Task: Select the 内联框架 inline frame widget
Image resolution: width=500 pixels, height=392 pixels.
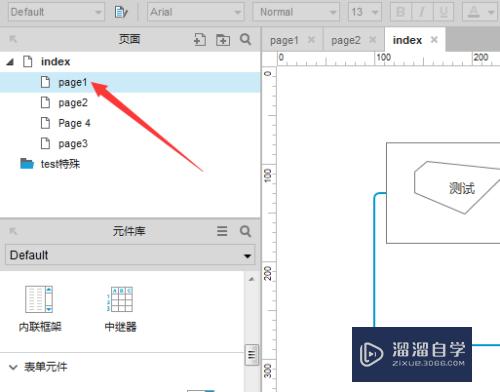Action: click(x=40, y=308)
